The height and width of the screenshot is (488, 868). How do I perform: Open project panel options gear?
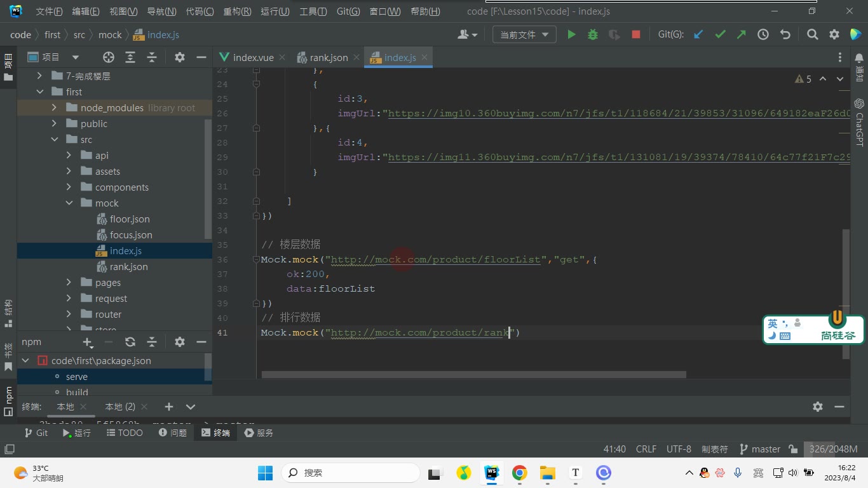[180, 57]
